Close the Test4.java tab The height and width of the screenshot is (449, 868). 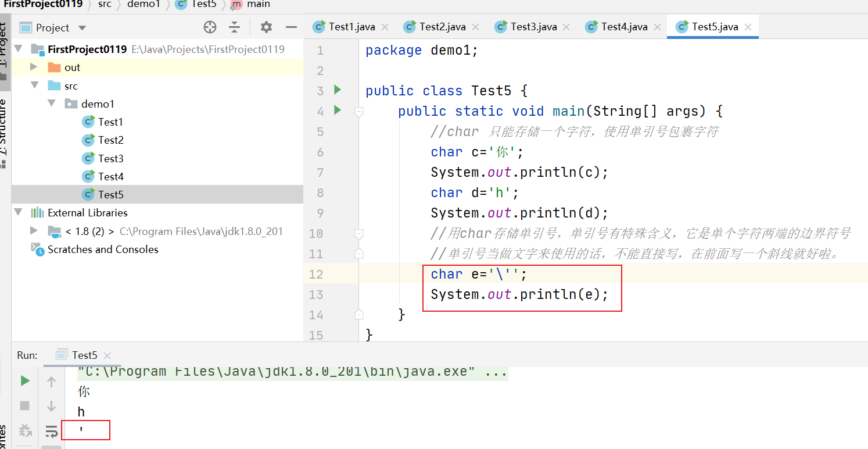click(x=658, y=27)
